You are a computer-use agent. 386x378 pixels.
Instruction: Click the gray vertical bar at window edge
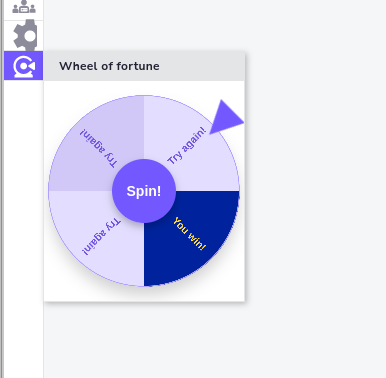point(2,189)
